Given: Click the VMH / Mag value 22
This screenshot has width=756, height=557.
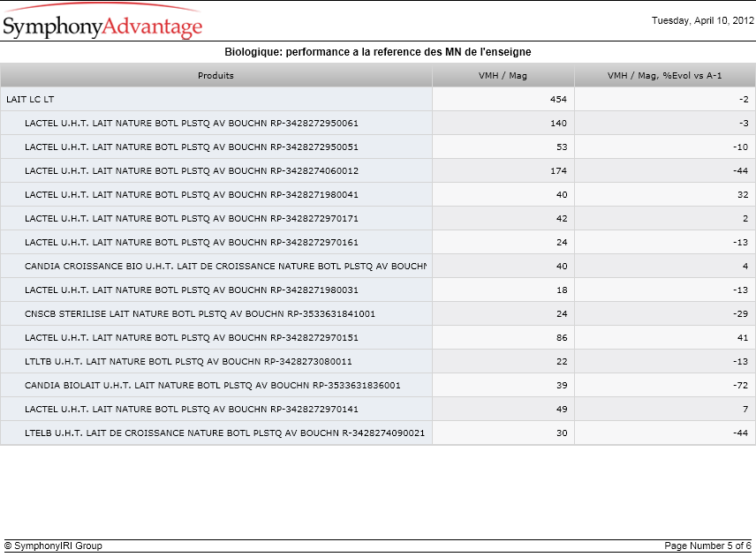Looking at the screenshot, I should point(562,362).
